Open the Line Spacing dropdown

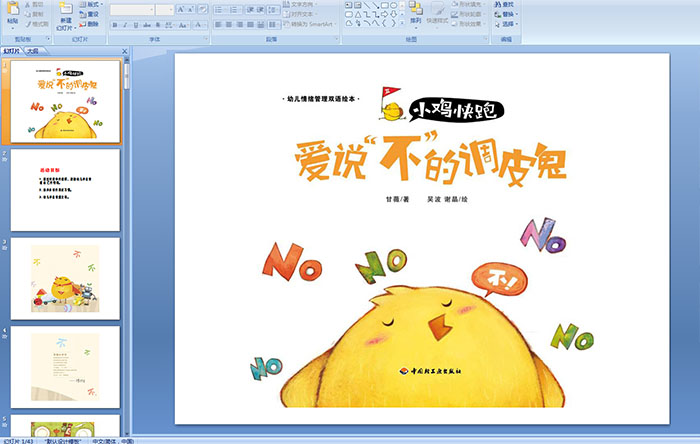point(274,10)
